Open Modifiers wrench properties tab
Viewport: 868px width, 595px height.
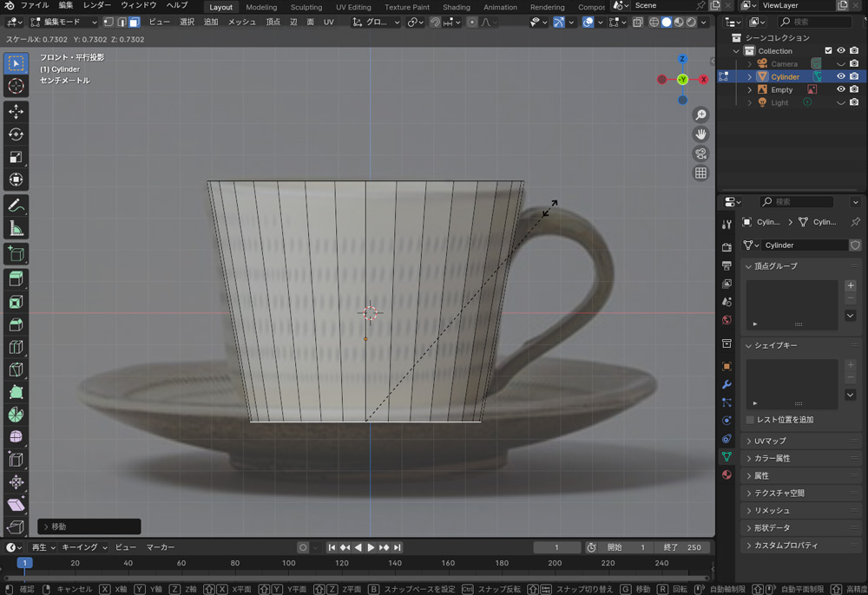(727, 384)
